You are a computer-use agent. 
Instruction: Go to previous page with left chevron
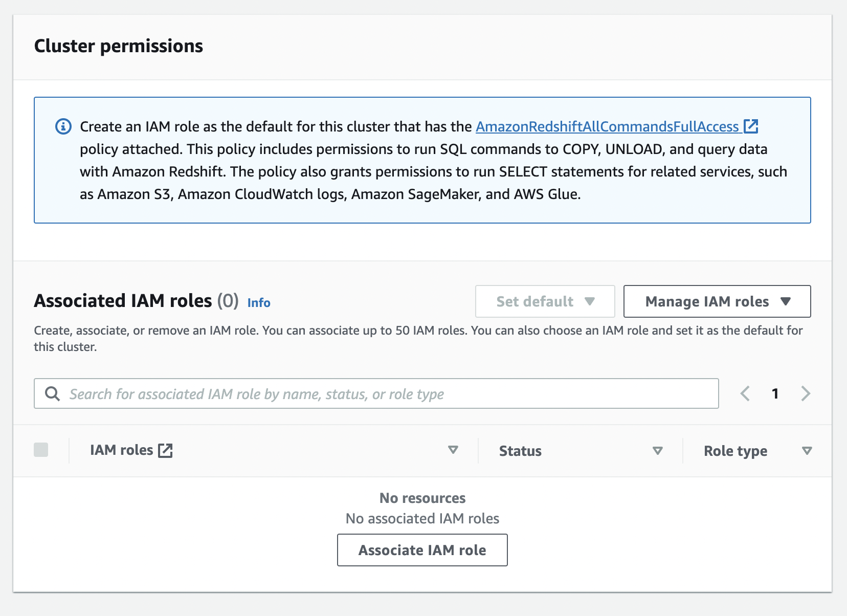tap(745, 393)
